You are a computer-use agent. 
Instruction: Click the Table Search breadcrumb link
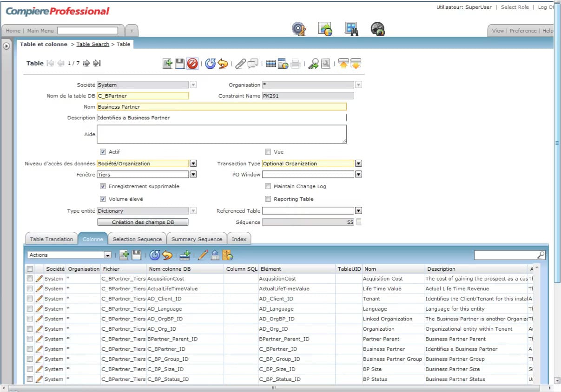[x=92, y=44]
